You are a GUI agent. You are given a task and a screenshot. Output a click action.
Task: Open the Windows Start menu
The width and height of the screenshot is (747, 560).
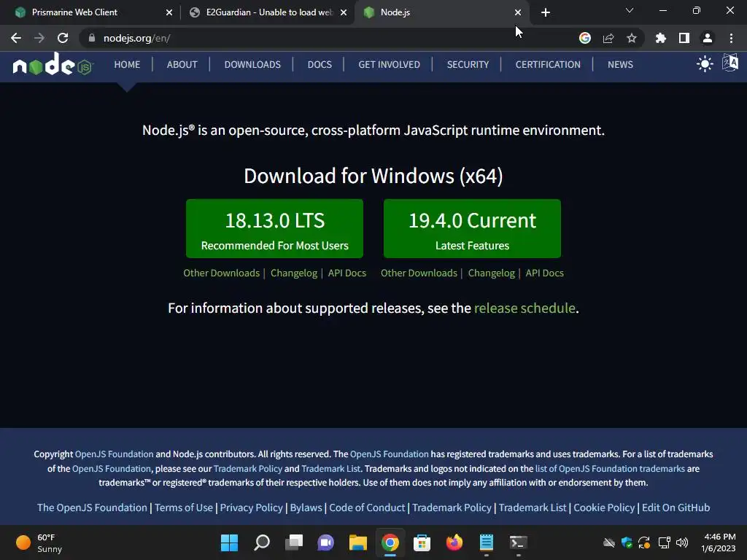(229, 542)
